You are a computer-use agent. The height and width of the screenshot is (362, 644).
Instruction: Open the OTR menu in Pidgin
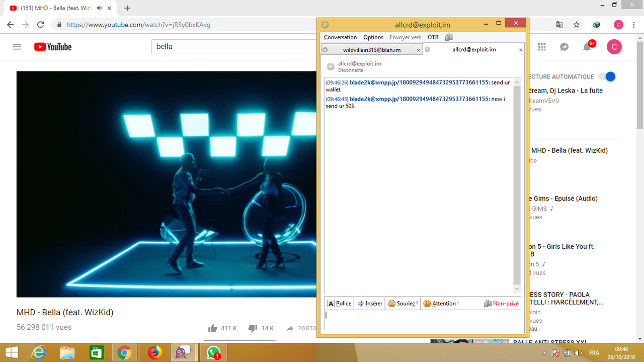(433, 37)
